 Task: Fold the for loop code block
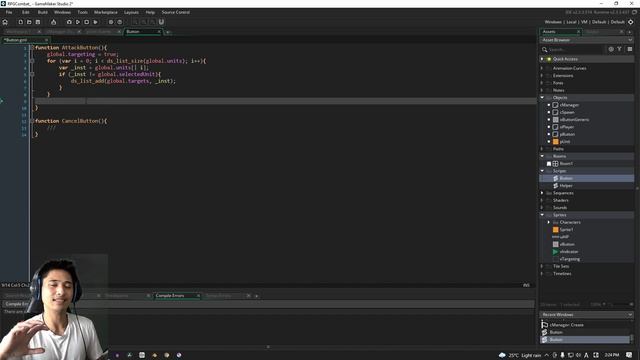pos(32,61)
